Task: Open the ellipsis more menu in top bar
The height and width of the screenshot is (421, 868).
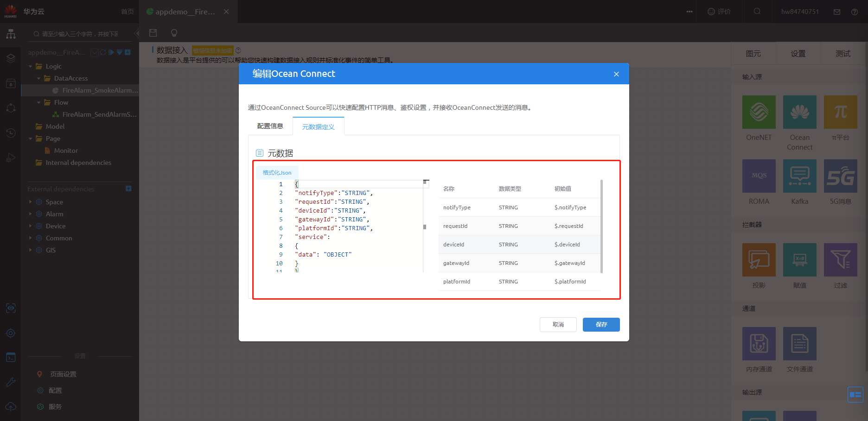Action: (x=689, y=12)
